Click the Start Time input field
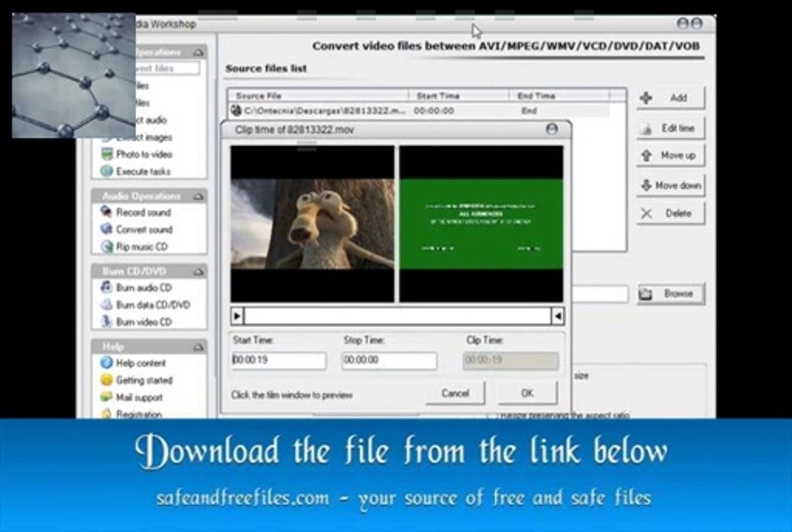 278,360
